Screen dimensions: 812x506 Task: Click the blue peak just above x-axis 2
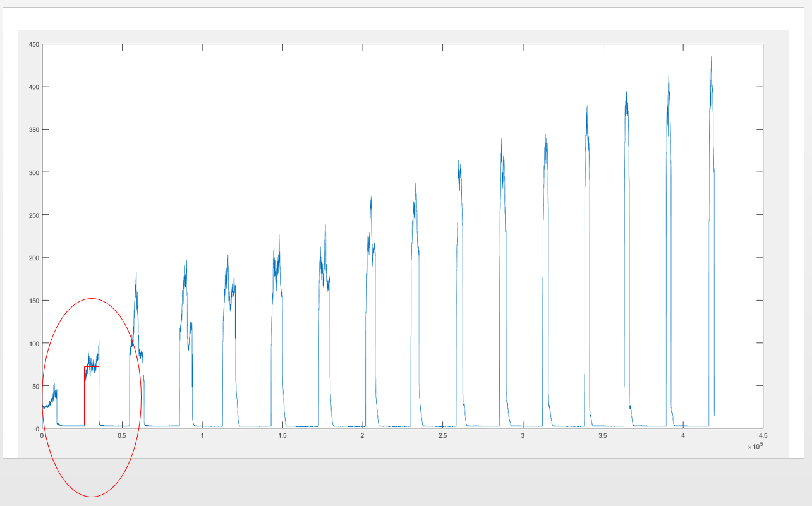(371, 198)
